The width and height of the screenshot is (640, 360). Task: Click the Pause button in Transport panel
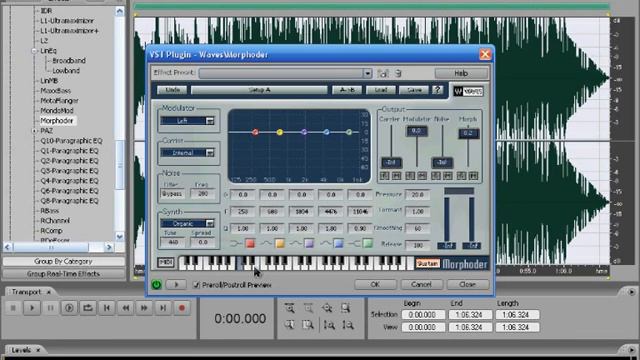click(x=51, y=308)
